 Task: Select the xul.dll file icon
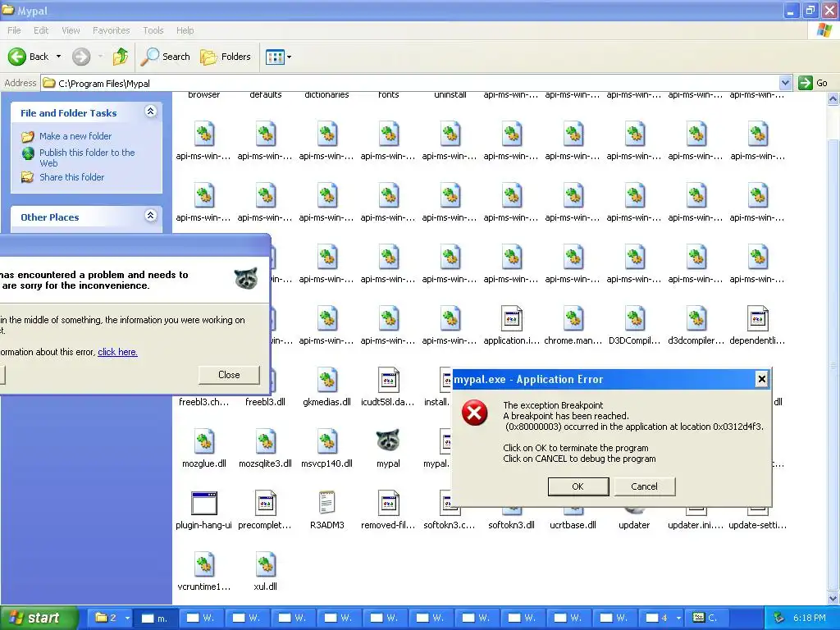[x=266, y=564]
